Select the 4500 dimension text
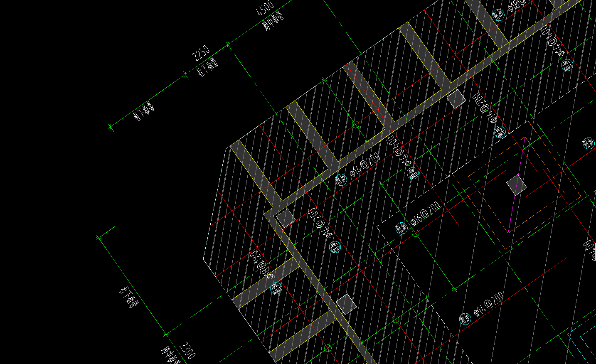Screen dimensions: 596x364 point(265,8)
